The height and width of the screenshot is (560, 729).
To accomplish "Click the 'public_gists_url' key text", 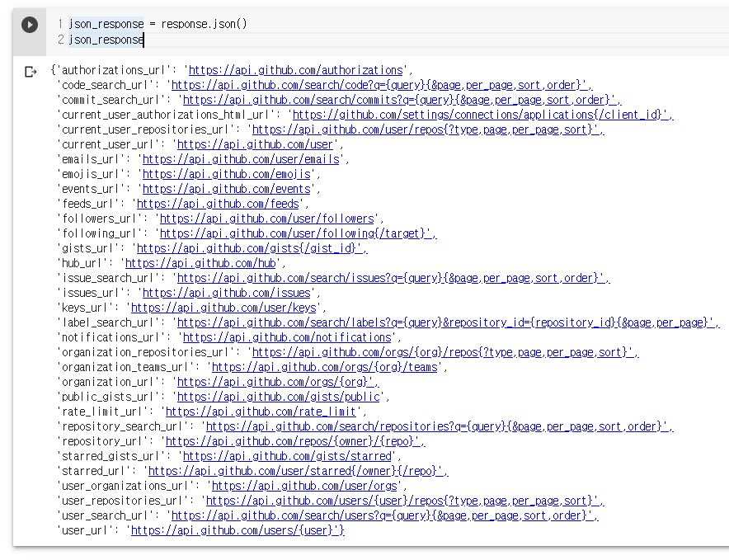I will pyautogui.click(x=108, y=398).
